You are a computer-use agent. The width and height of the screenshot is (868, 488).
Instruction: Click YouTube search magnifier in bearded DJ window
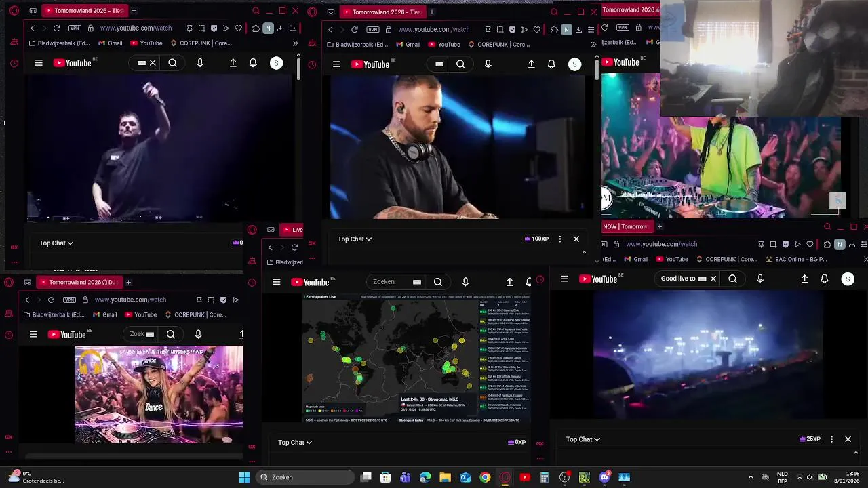(460, 64)
